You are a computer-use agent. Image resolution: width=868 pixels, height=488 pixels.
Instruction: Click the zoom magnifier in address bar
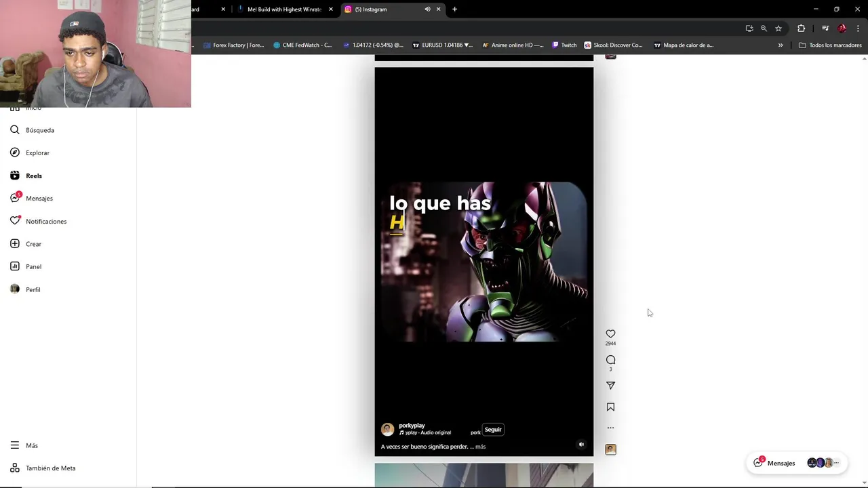point(764,28)
